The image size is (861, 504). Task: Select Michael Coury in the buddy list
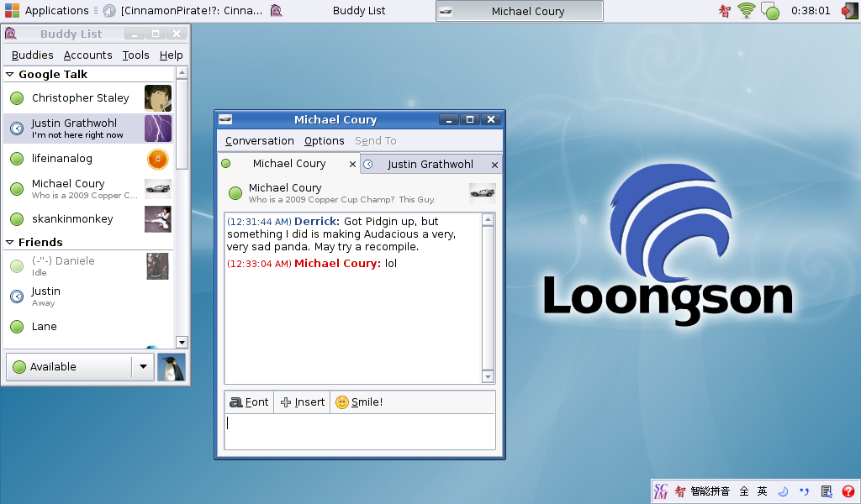pyautogui.click(x=88, y=189)
